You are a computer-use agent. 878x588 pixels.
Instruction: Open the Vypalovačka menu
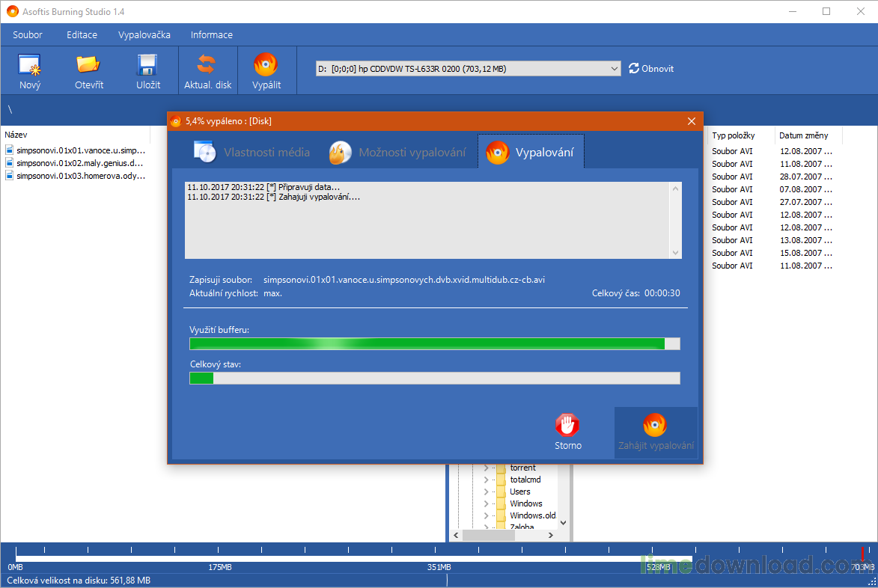pos(144,35)
